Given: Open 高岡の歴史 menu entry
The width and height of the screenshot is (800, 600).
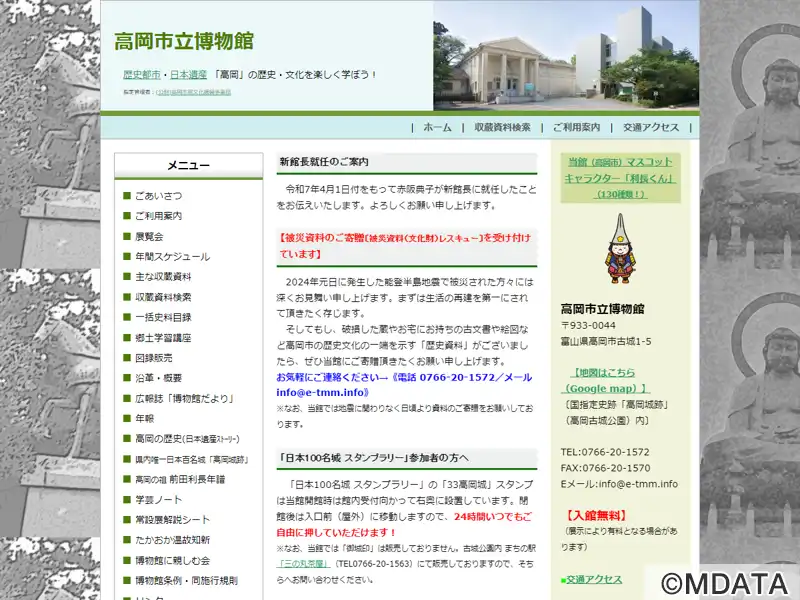Looking at the screenshot, I should pos(187,439).
